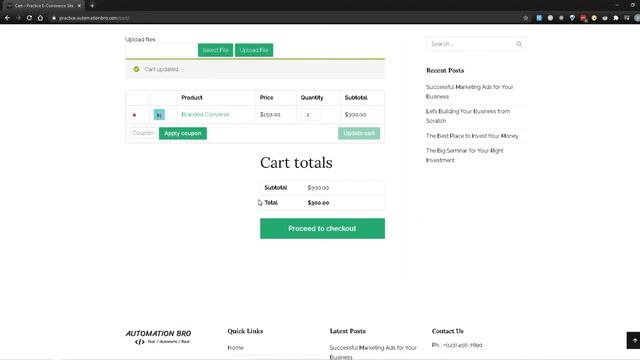
Task: Open the browser home icon
Action: [x=40, y=18]
